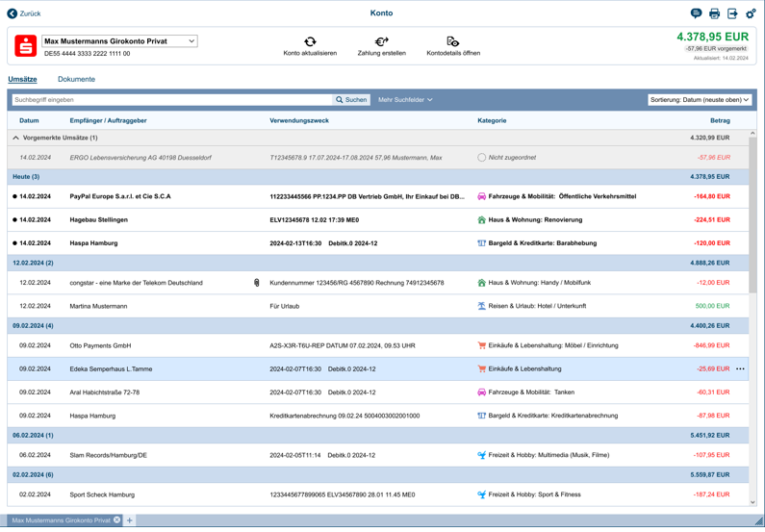Image resolution: width=765 pixels, height=532 pixels.
Task: Open Kontodetails öffnen icon
Action: coord(453,41)
